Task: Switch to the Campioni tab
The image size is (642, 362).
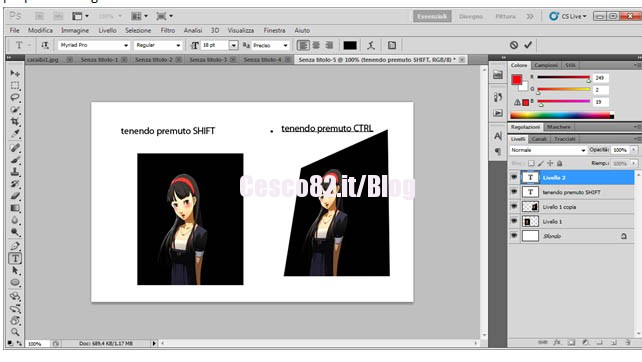Action: point(546,66)
